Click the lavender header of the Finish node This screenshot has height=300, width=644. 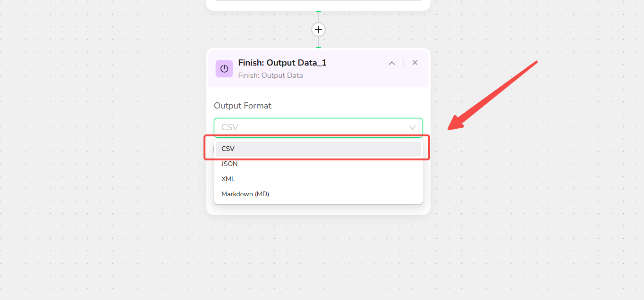pos(318,68)
